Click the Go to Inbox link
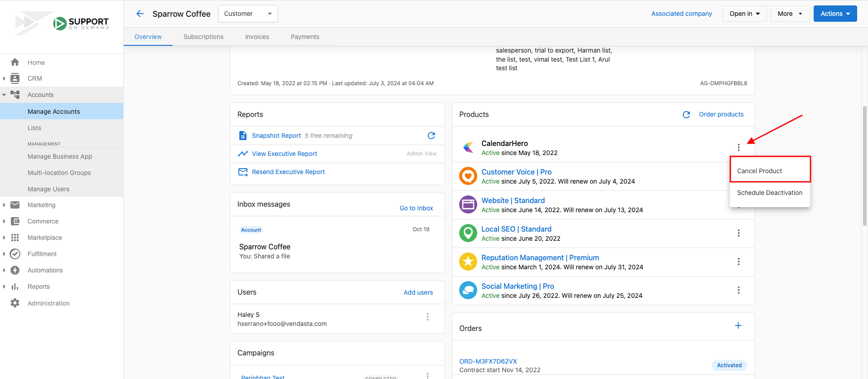868x379 pixels. tap(416, 208)
